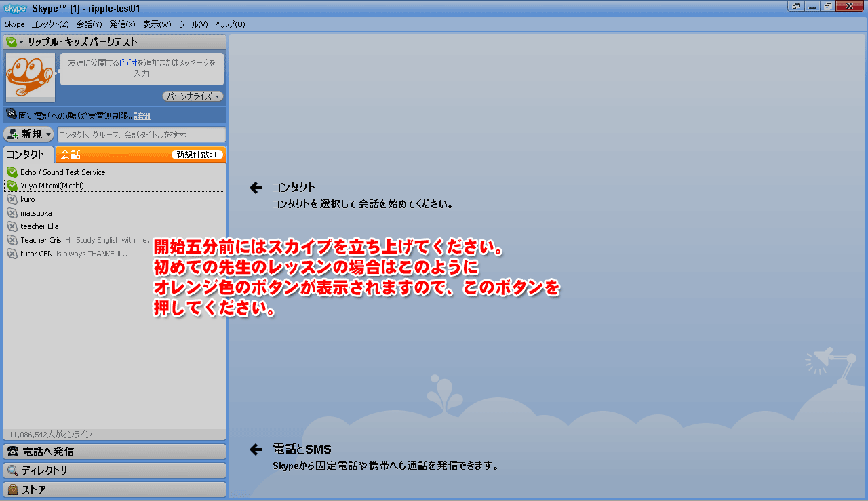868x501 pixels.
Task: Open the ストア panel
Action: 115,489
